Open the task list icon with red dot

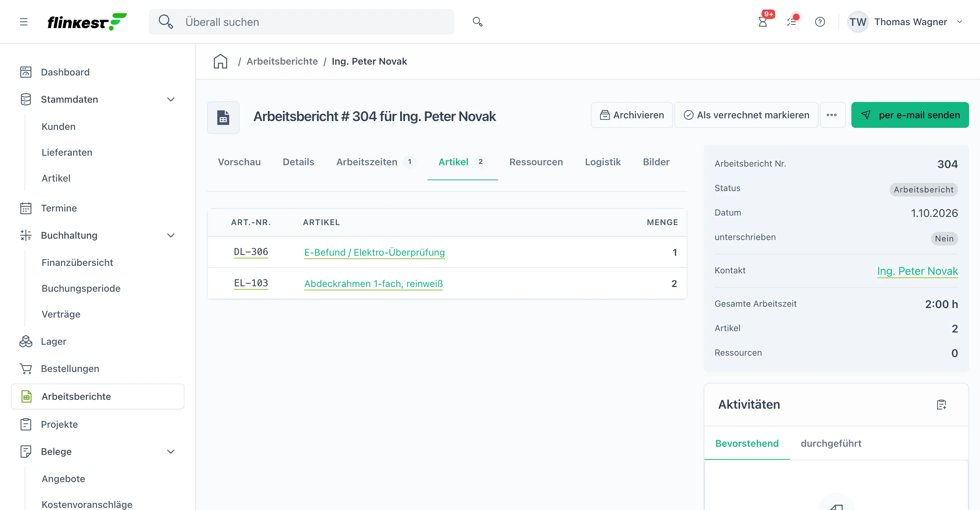pyautogui.click(x=792, y=22)
